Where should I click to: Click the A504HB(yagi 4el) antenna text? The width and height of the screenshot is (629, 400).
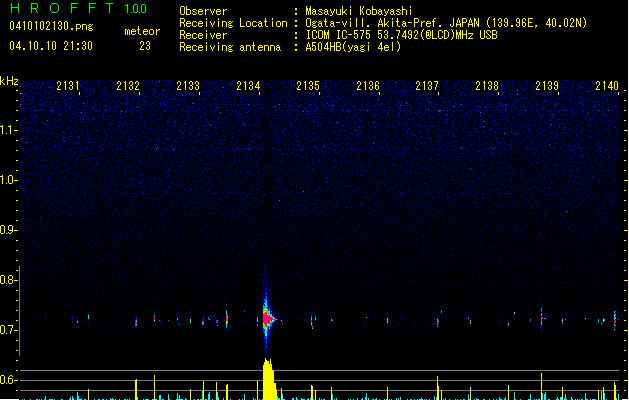click(x=353, y=47)
